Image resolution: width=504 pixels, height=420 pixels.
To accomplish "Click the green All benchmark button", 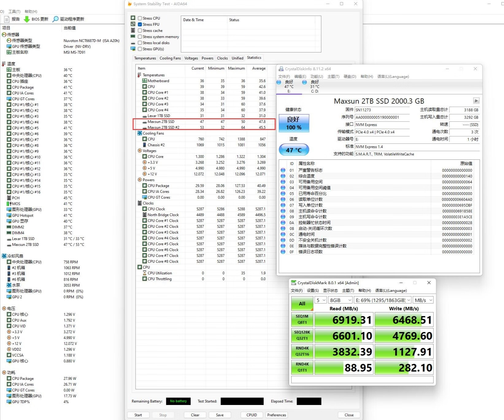I will 302,304.
